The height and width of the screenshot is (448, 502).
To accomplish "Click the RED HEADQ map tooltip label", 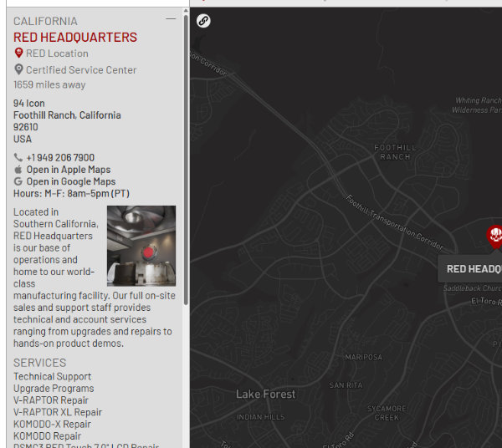I will pyautogui.click(x=469, y=269).
